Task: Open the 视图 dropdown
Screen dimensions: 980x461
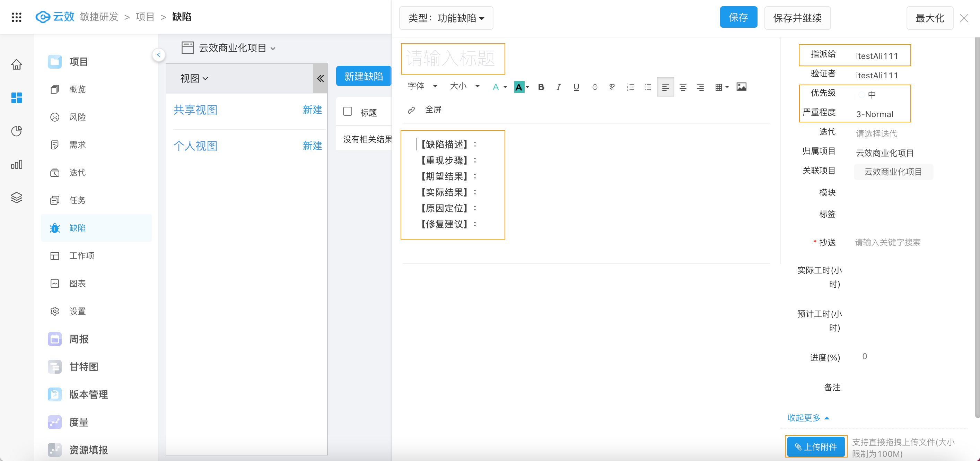Action: pyautogui.click(x=194, y=78)
